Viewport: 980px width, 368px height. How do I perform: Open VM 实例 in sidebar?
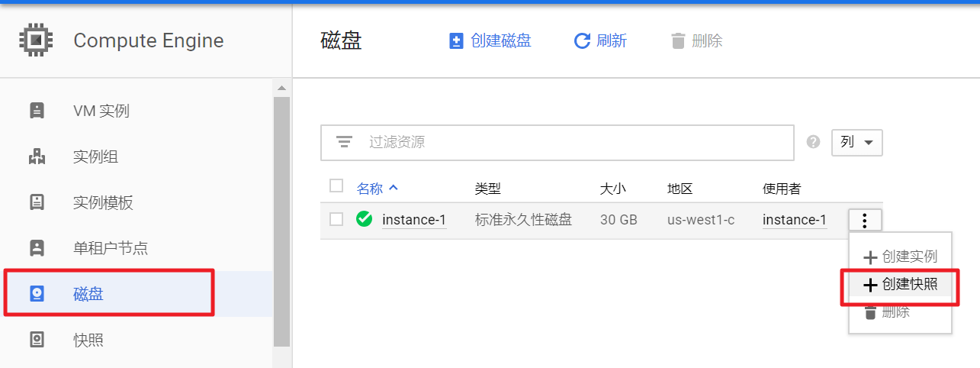(101, 111)
